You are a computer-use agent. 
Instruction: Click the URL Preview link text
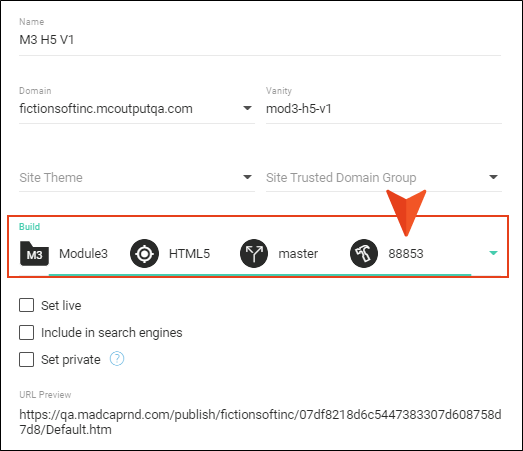(260, 422)
